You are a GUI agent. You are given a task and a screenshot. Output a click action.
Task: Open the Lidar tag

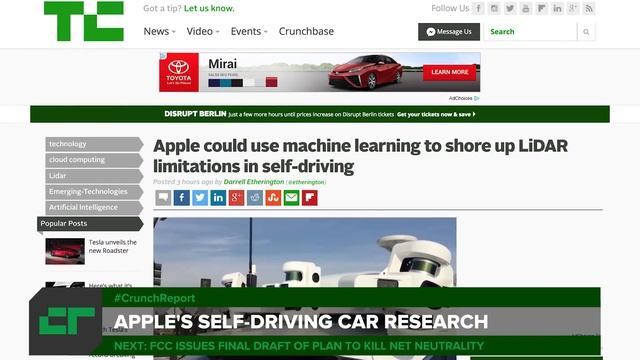94,176
